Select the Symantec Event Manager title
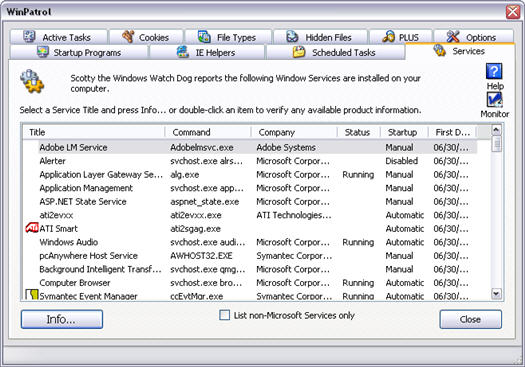Image resolution: width=525 pixels, height=367 pixels. [x=88, y=296]
